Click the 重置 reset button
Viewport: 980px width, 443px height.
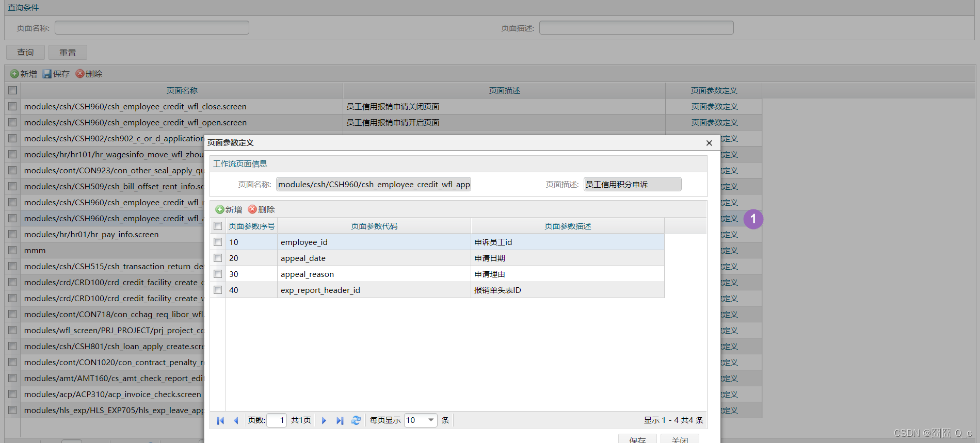[68, 53]
